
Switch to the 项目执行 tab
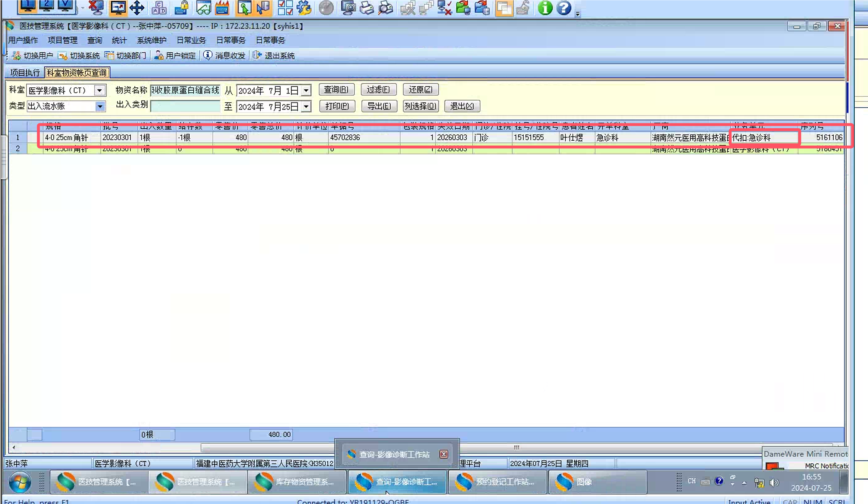pyautogui.click(x=25, y=73)
